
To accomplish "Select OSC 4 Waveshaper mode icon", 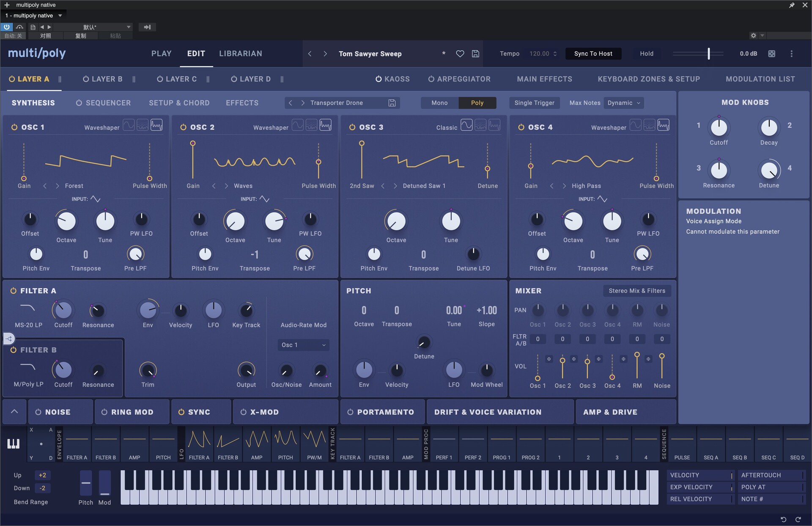I will 663,125.
